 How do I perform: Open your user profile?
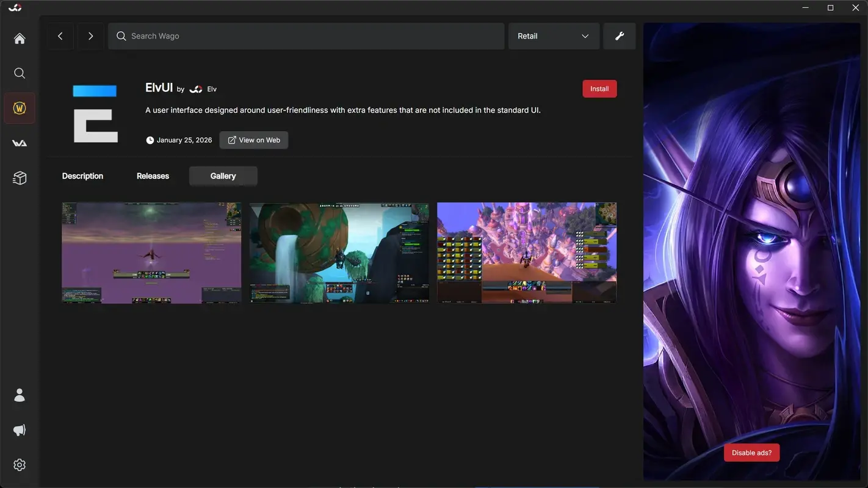[x=19, y=395]
